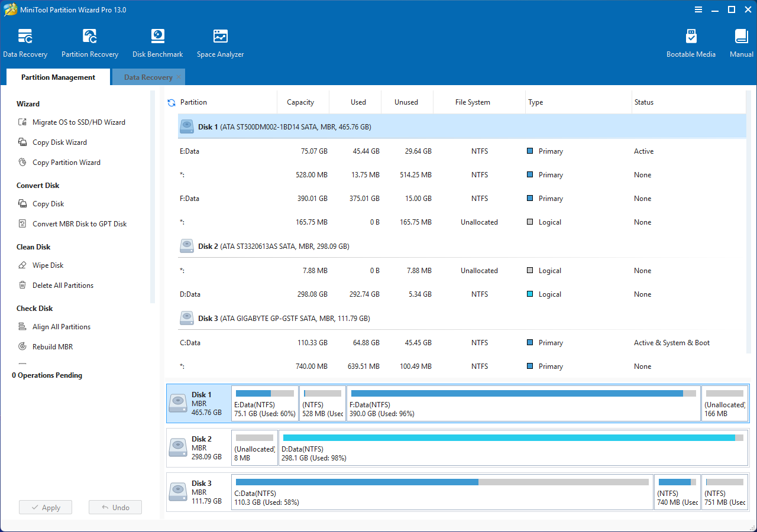This screenshot has height=532, width=757.
Task: Click the 7.88 MB capacity cell
Action: coord(314,271)
